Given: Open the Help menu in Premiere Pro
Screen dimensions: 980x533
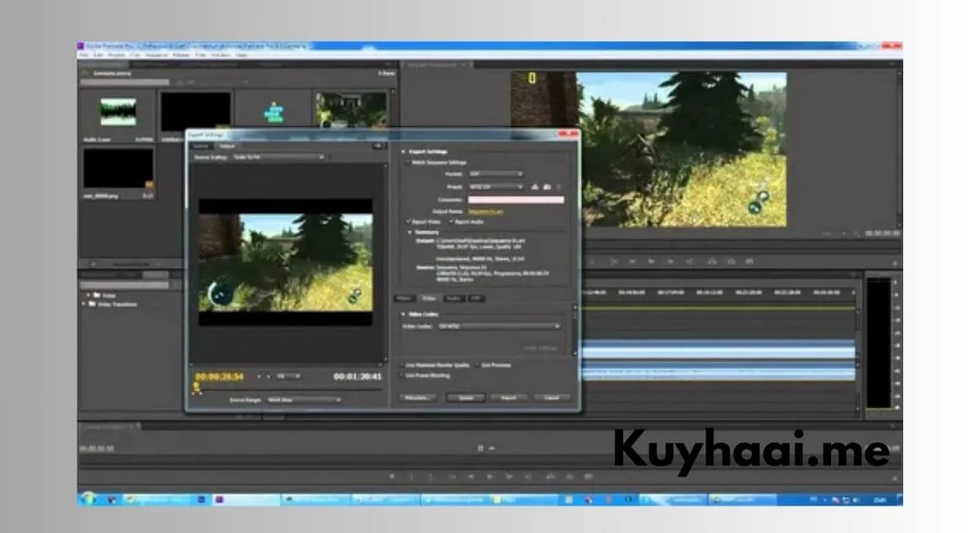Looking at the screenshot, I should point(241,55).
